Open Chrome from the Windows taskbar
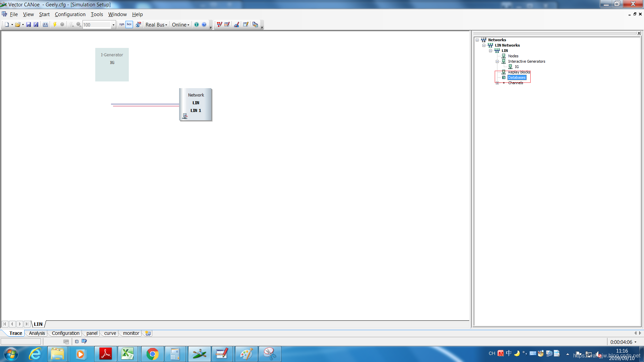The width and height of the screenshot is (644, 362). [x=152, y=354]
